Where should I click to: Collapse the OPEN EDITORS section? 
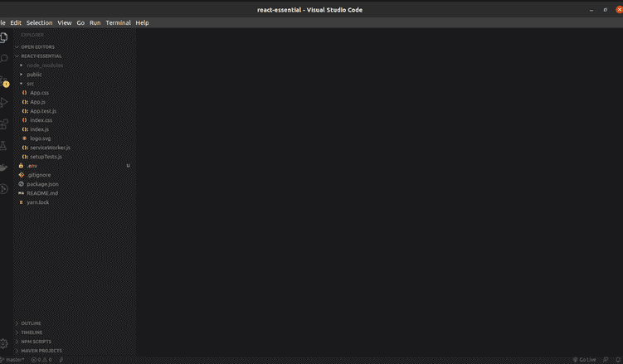coord(75,46)
